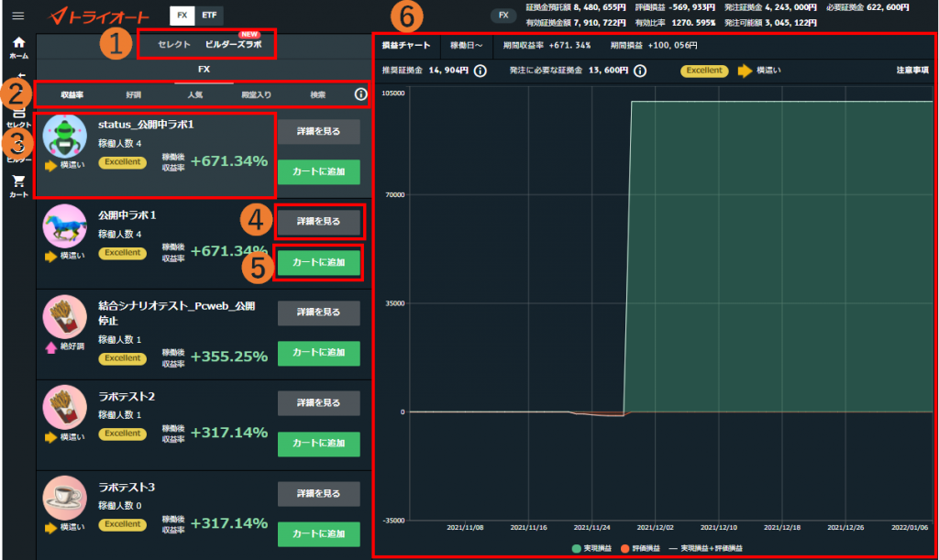The image size is (939, 560).
Task: Sort the list by 収益率
Action: [x=72, y=95]
